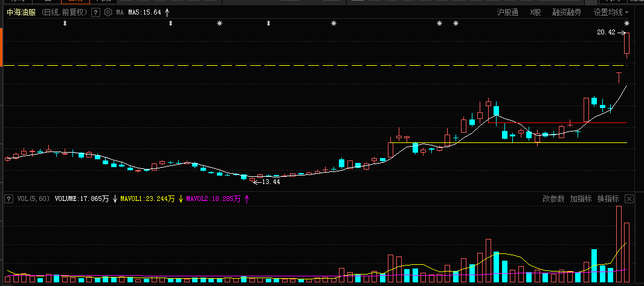Click the 20.42 high price label
Screen dimensions: 644x286
click(606, 32)
